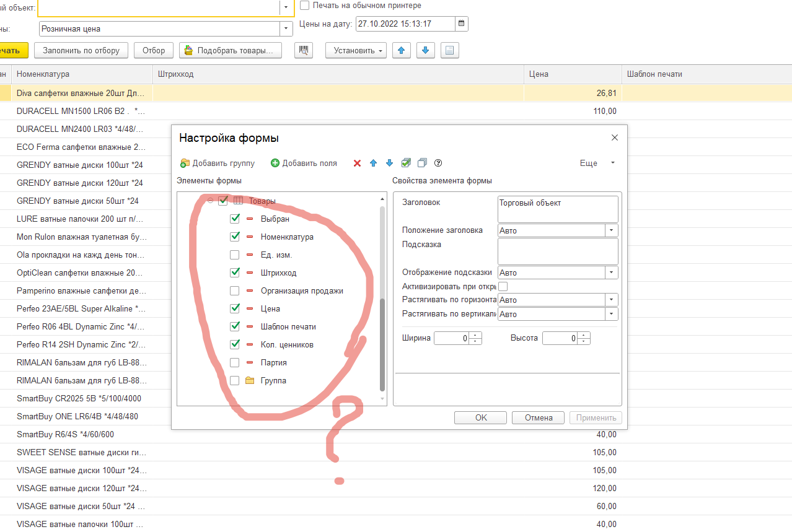Open help via question mark icon
This screenshot has width=792, height=532.
(x=438, y=163)
